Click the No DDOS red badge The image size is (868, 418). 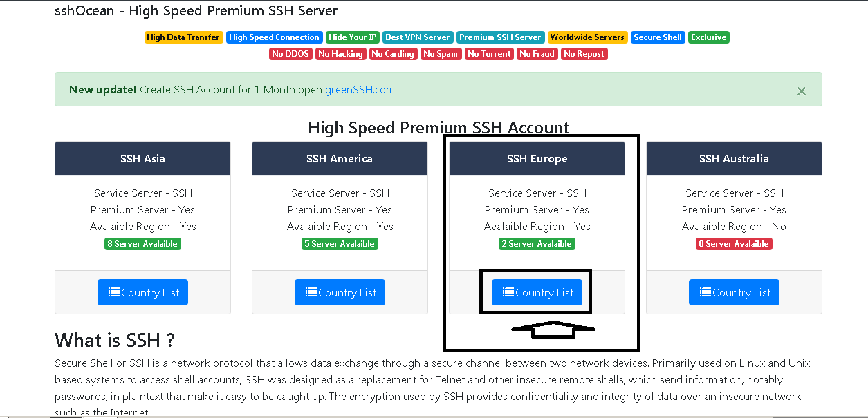click(290, 54)
